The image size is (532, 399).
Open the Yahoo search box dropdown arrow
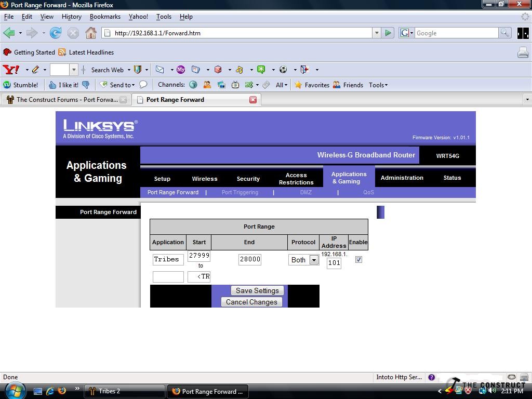pyautogui.click(x=74, y=70)
